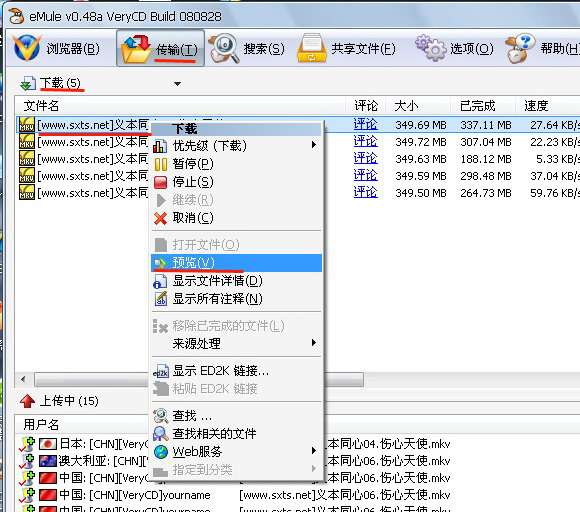This screenshot has height=512, width=580.
Task: Choose 显示 ED2K 链接... in the menu
Action: [x=236, y=371]
